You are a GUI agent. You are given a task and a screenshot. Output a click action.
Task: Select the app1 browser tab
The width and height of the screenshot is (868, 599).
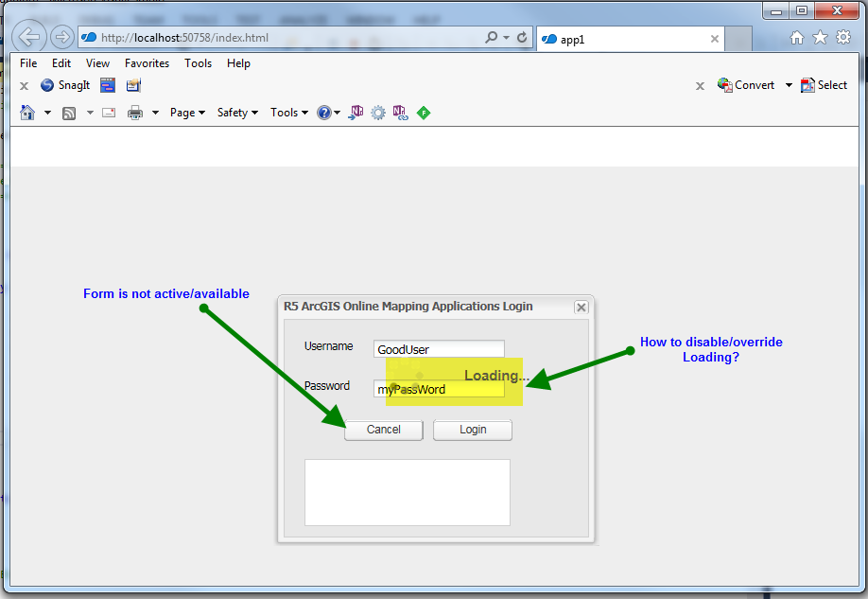point(630,39)
